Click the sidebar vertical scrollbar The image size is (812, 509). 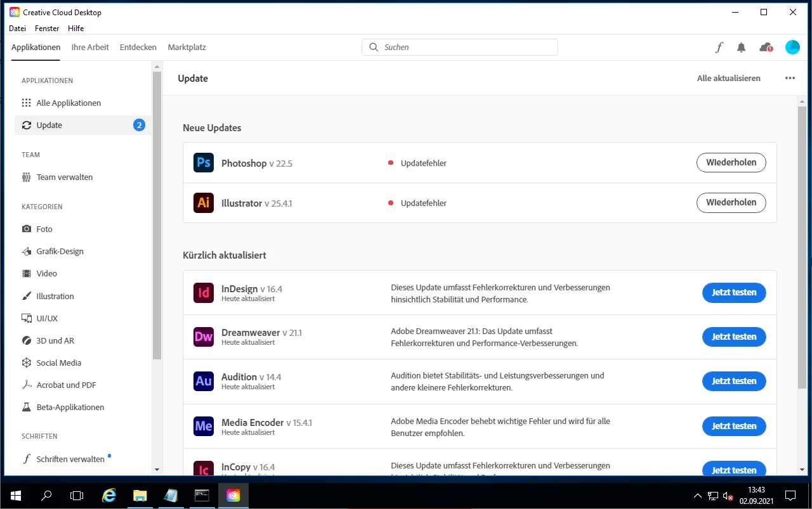pos(157,216)
